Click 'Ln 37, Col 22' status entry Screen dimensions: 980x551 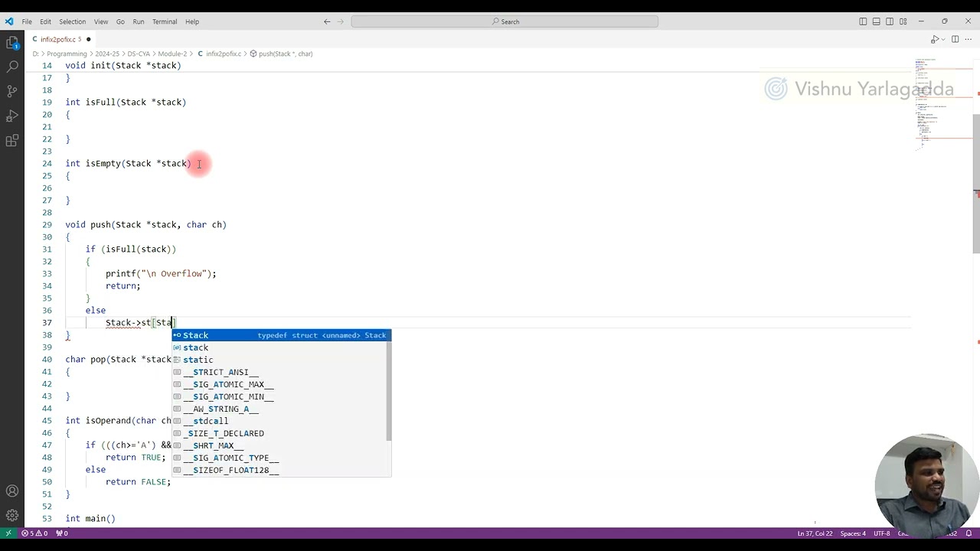coord(815,533)
